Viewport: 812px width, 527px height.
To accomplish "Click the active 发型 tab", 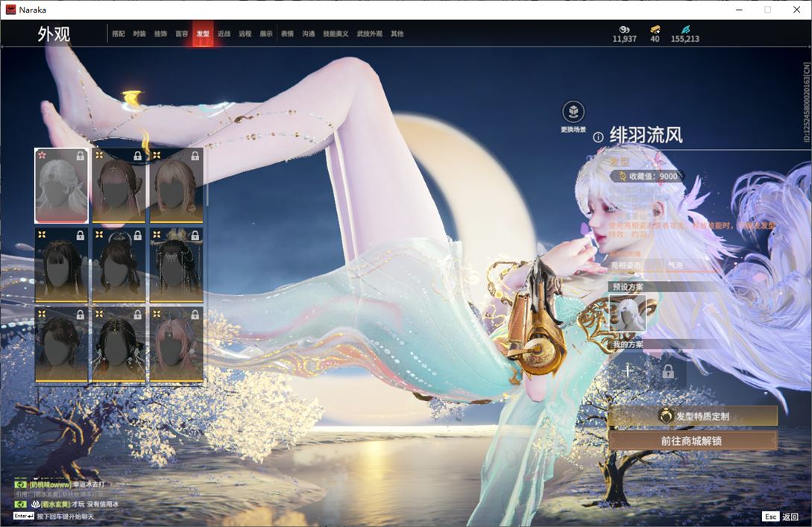I will pyautogui.click(x=203, y=34).
